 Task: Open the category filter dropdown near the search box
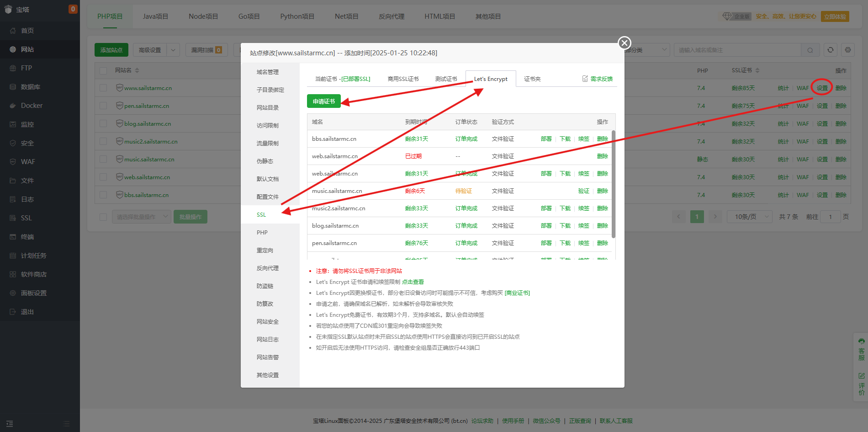(646, 50)
